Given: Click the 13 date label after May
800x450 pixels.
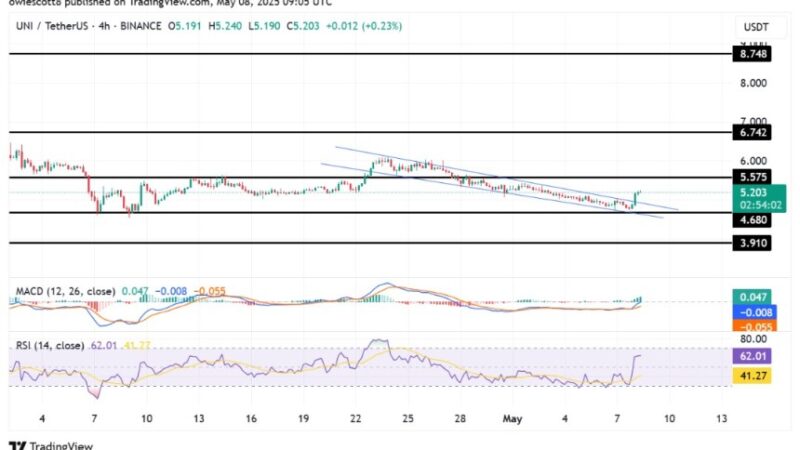Looking at the screenshot, I should [x=721, y=419].
